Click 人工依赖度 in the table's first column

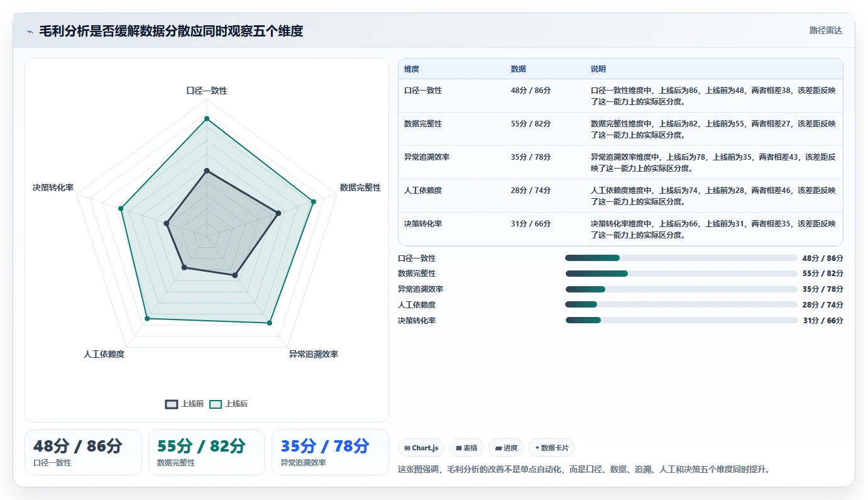click(423, 191)
